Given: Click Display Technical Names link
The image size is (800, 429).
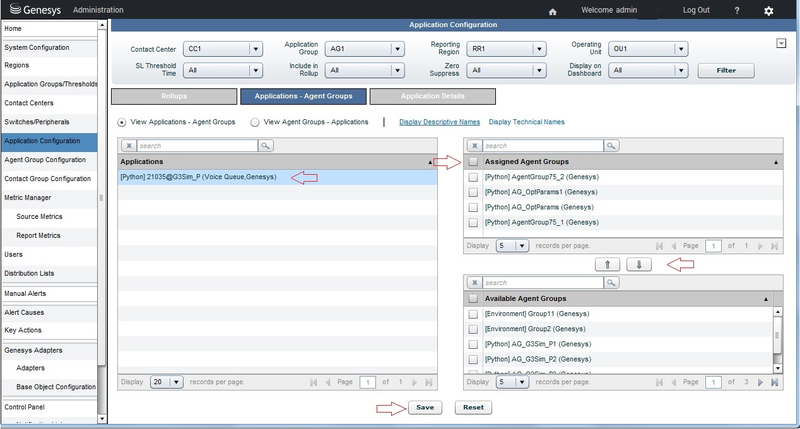Looking at the screenshot, I should point(527,122).
